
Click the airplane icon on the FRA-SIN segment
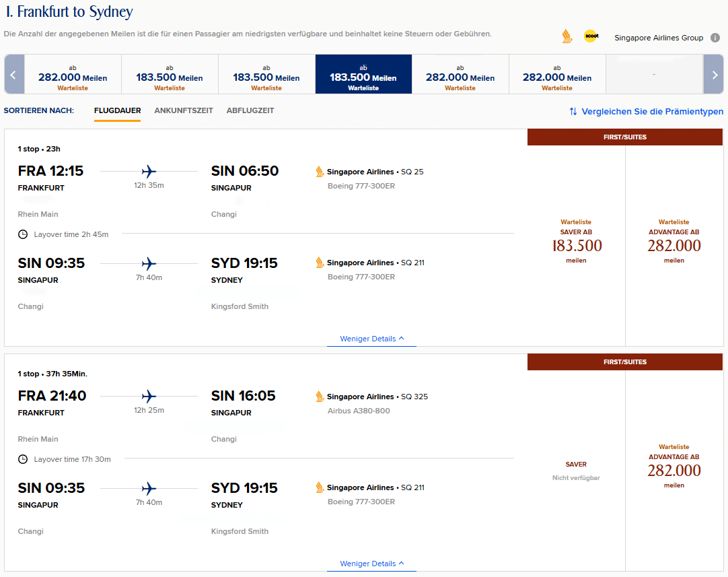(148, 170)
